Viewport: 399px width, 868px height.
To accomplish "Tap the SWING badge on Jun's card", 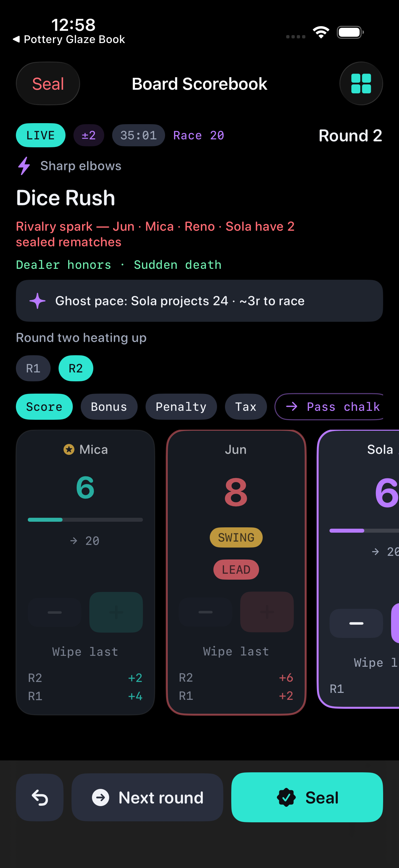I will tap(236, 537).
